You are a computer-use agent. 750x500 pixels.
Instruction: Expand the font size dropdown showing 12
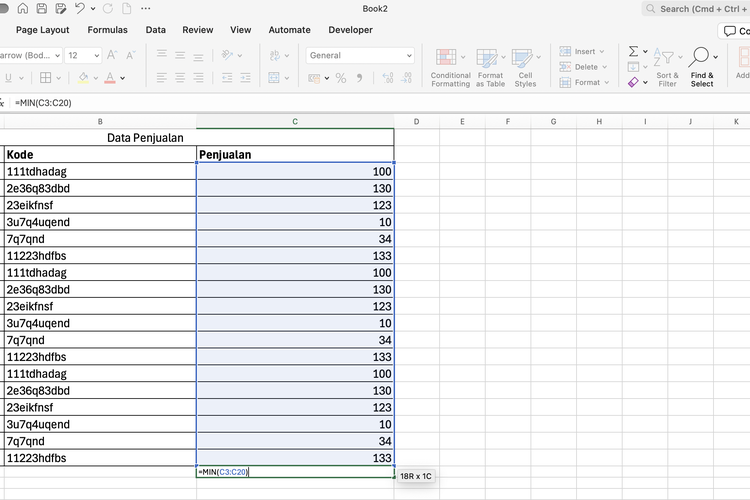pos(96,56)
